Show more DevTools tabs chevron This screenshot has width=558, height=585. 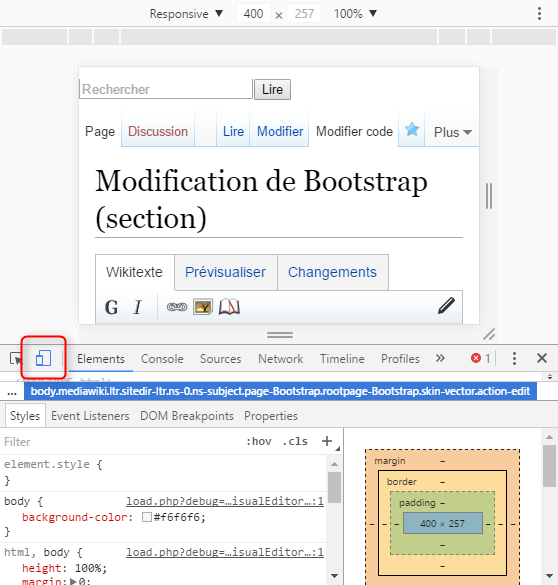coord(440,359)
